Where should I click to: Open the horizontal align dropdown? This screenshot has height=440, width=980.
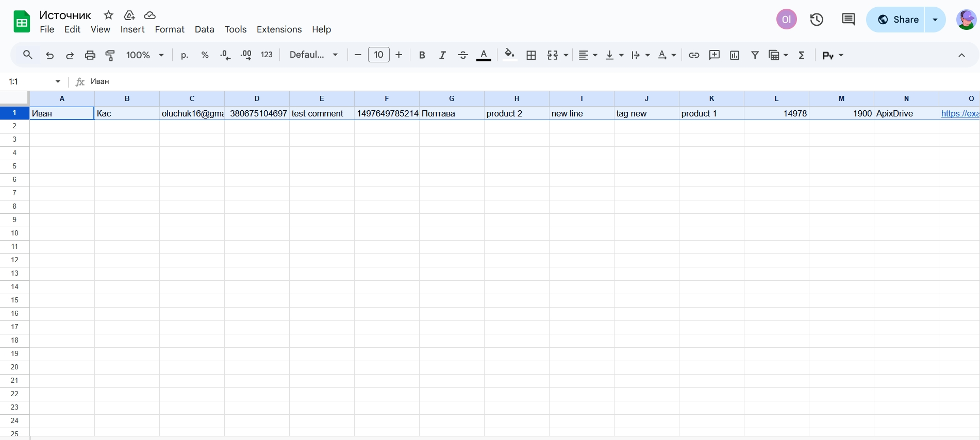tap(587, 55)
